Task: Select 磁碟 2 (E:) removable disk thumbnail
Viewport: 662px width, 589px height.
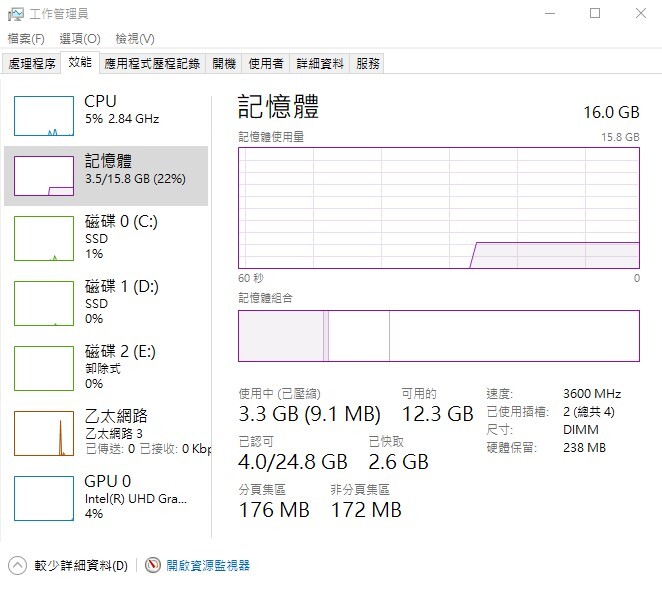Action: point(44,367)
